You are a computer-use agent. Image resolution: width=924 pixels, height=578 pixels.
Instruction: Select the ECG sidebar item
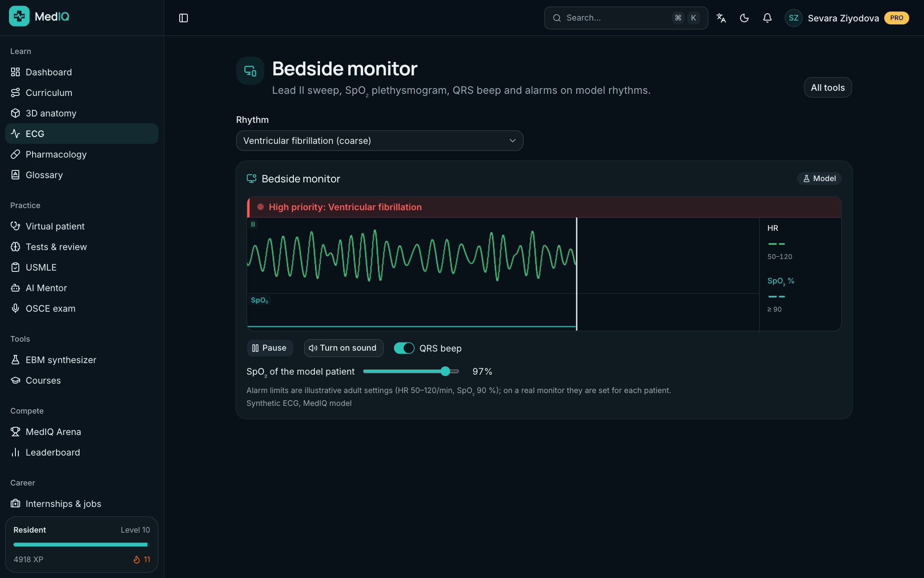pos(82,134)
